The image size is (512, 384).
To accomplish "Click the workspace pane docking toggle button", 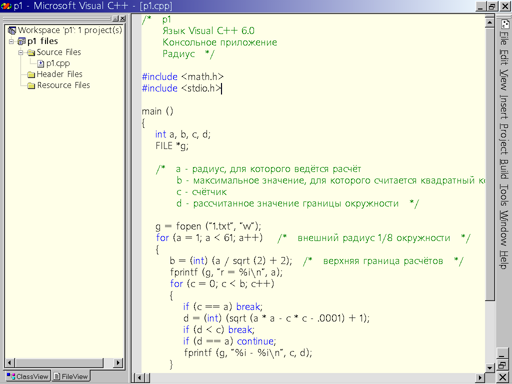I will point(116,19).
